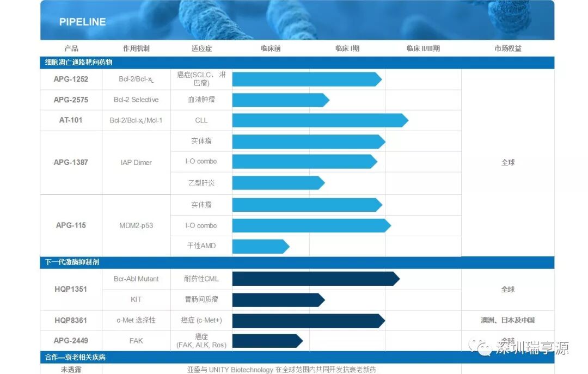Click the 乙型肝炎 indication cell
The height and width of the screenshot is (374, 588).
201,183
